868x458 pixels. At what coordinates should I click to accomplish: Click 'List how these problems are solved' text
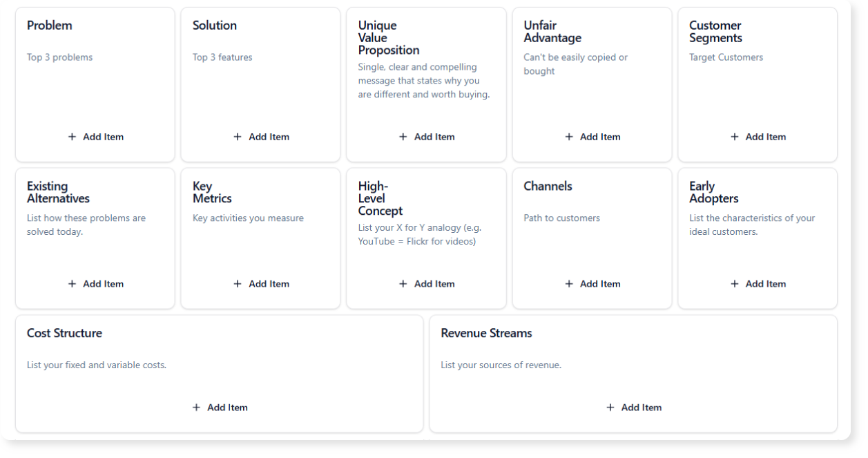pyautogui.click(x=86, y=225)
